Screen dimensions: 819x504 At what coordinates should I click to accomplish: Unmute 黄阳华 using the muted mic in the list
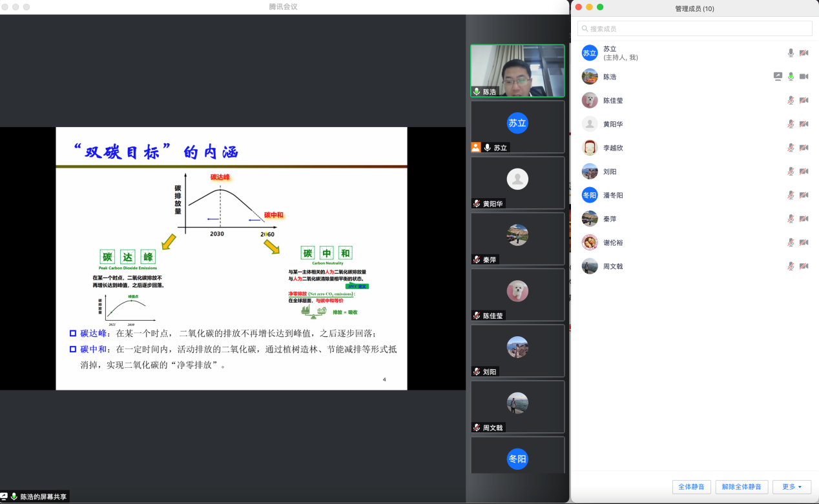791,124
